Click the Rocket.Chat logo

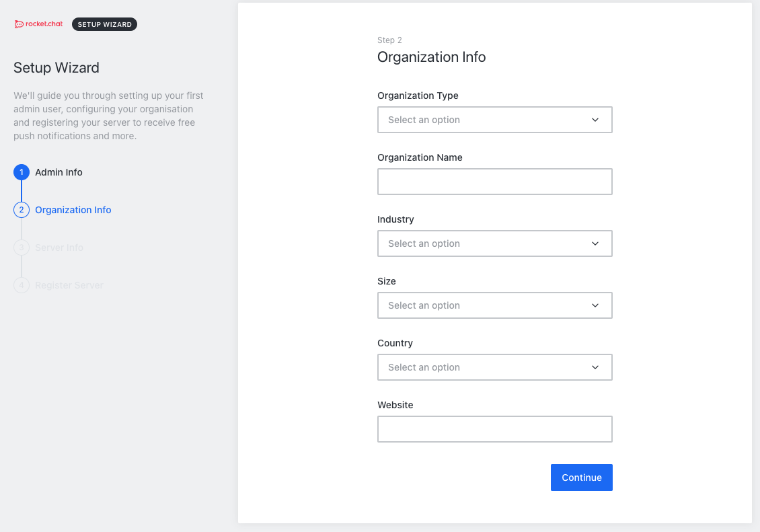click(38, 24)
